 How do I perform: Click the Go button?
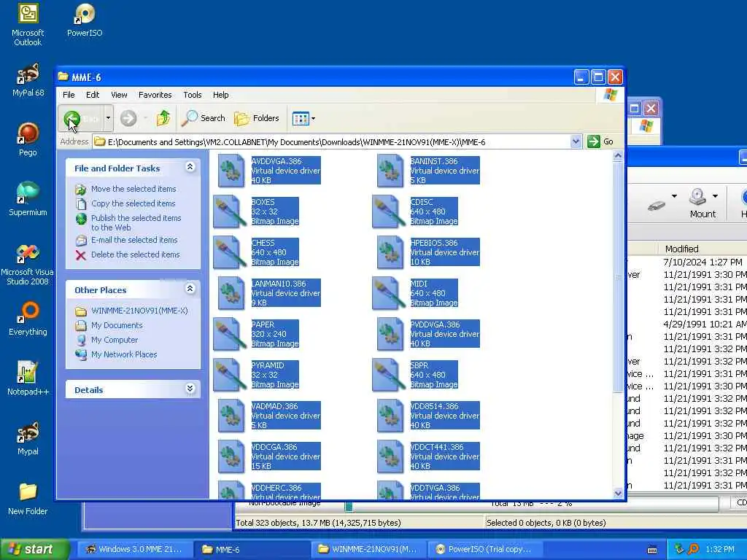600,141
